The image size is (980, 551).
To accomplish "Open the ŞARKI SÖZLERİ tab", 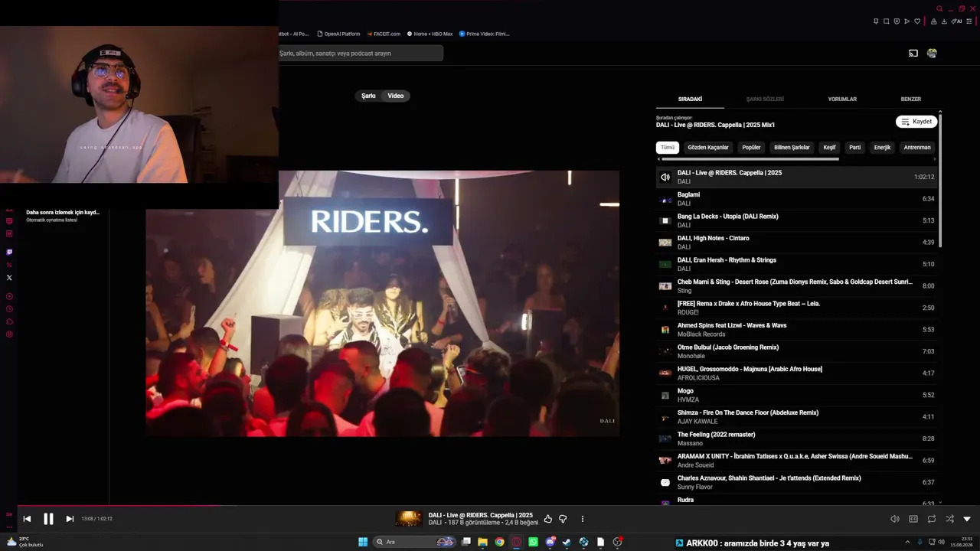I will [x=765, y=99].
